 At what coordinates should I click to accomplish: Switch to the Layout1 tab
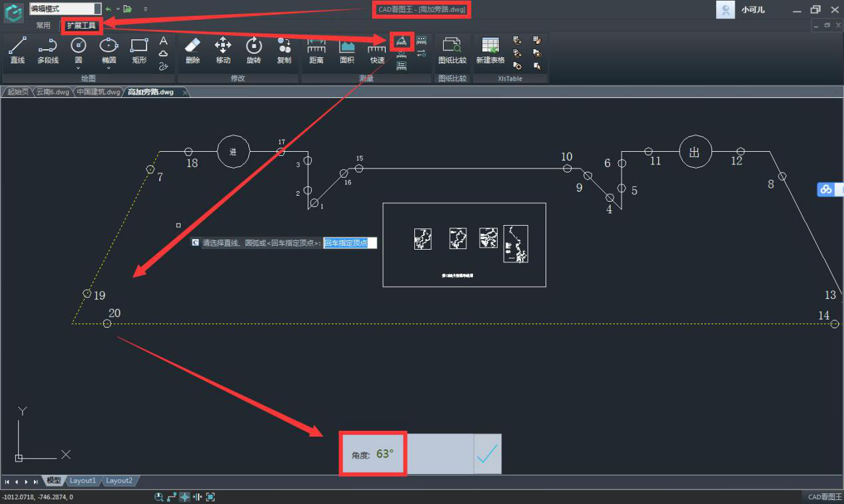pyautogui.click(x=83, y=481)
